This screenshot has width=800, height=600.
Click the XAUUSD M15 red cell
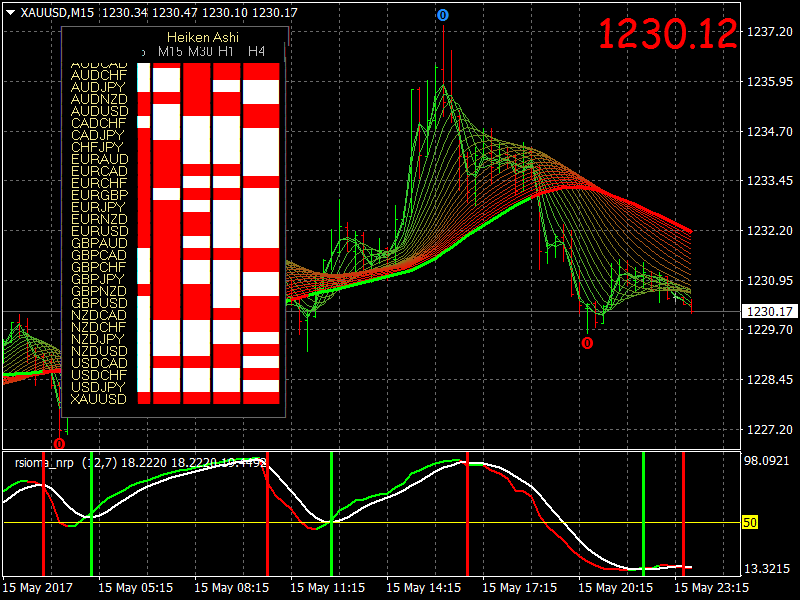167,398
